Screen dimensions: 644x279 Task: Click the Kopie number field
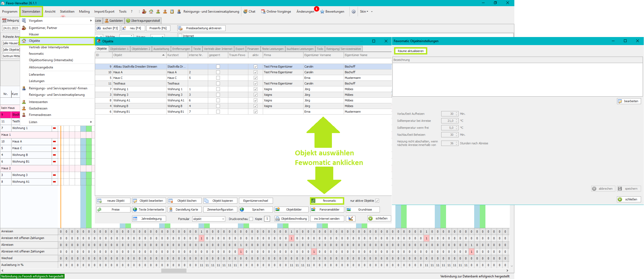click(267, 219)
